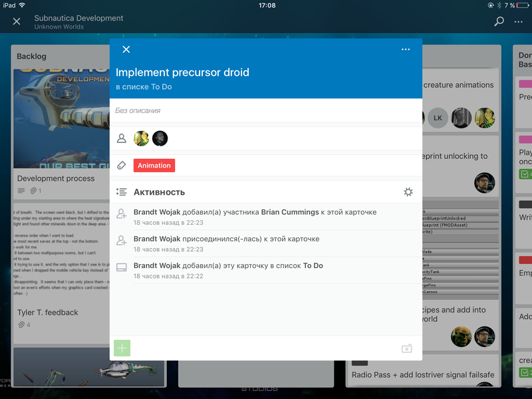Open the Backlog list header

31,57
